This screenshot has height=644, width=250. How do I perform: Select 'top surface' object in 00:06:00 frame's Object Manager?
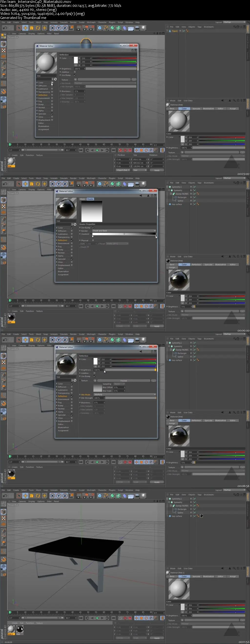pos(177,204)
